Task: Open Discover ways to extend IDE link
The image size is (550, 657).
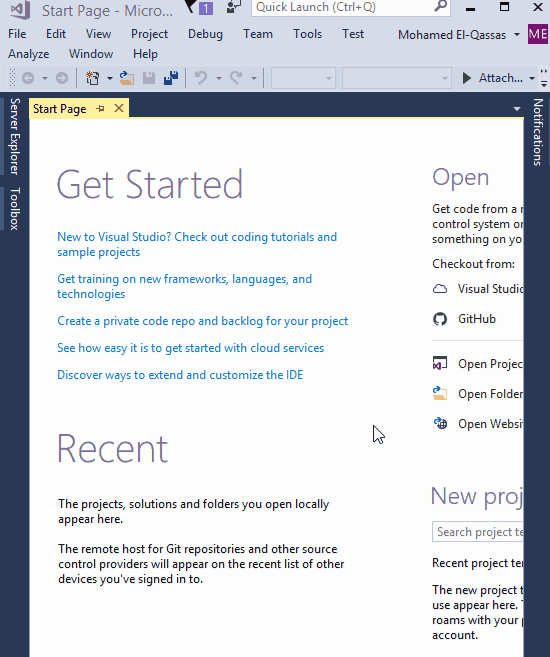Action: tap(180, 375)
